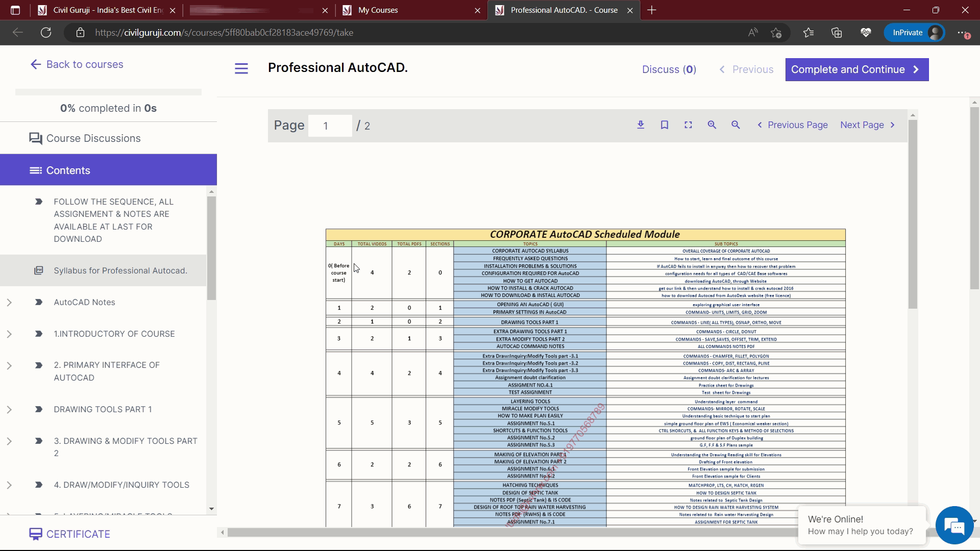Open a new browser tab
This screenshot has width=980, height=551.
click(652, 10)
